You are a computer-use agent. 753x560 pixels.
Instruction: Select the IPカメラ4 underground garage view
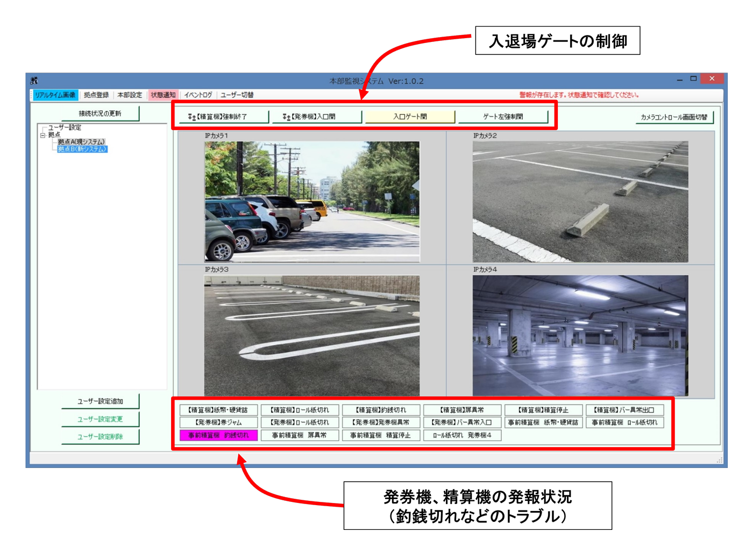[x=580, y=336]
